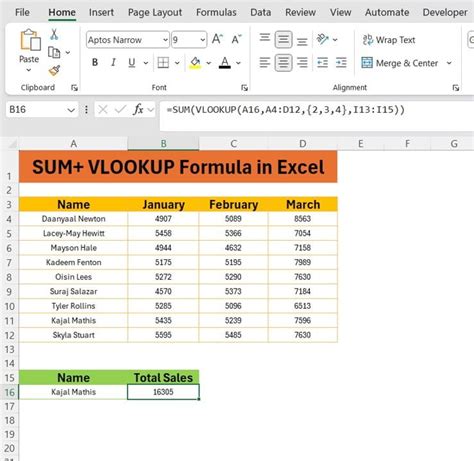The height and width of the screenshot is (461, 474).
Task: Toggle Italic formatting
Action: point(113,62)
